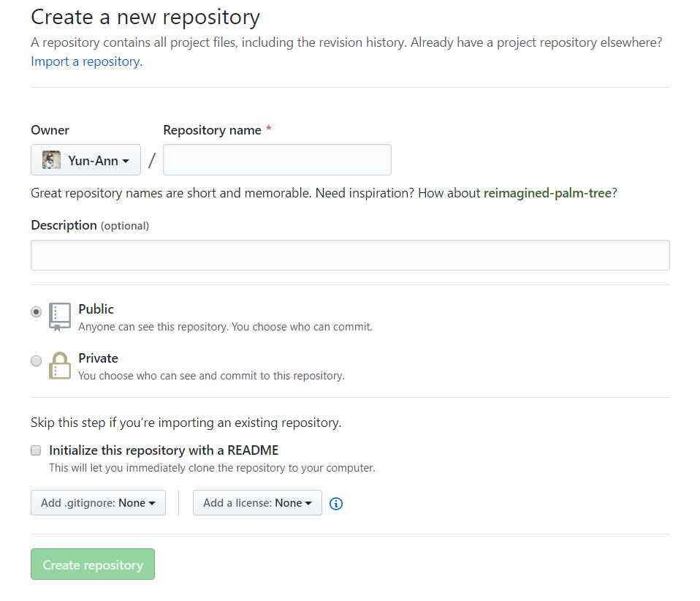Click the Repository name field label

(212, 130)
